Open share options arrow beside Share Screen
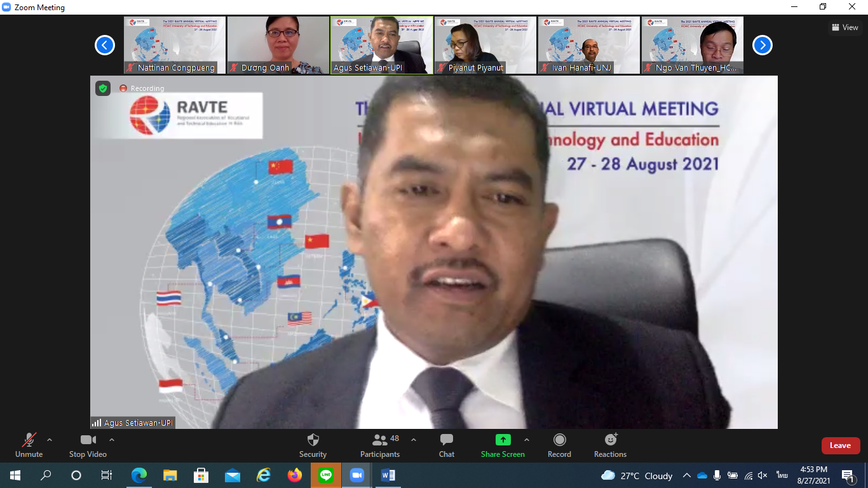Image resolution: width=868 pixels, height=488 pixels. tap(527, 440)
